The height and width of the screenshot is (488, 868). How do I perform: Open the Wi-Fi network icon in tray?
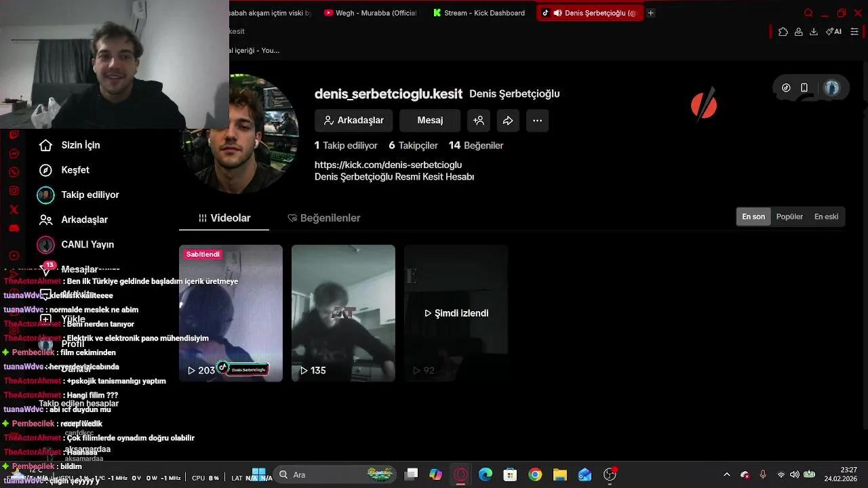[x=781, y=474]
